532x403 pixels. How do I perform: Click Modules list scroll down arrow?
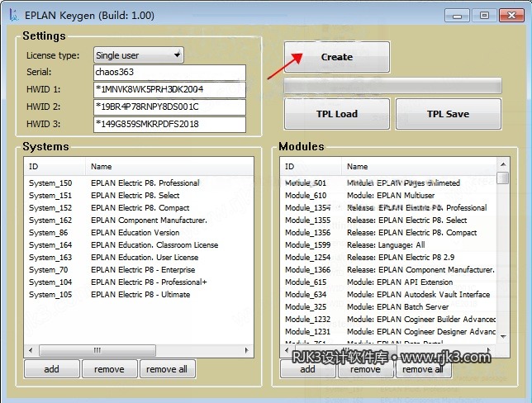(x=503, y=336)
